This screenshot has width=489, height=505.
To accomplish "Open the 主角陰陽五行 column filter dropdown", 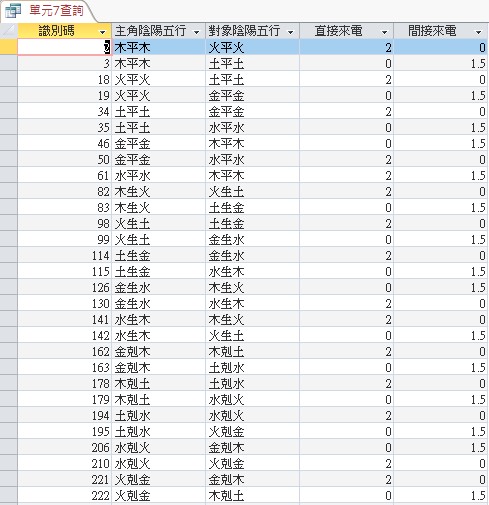I will 197,32.
